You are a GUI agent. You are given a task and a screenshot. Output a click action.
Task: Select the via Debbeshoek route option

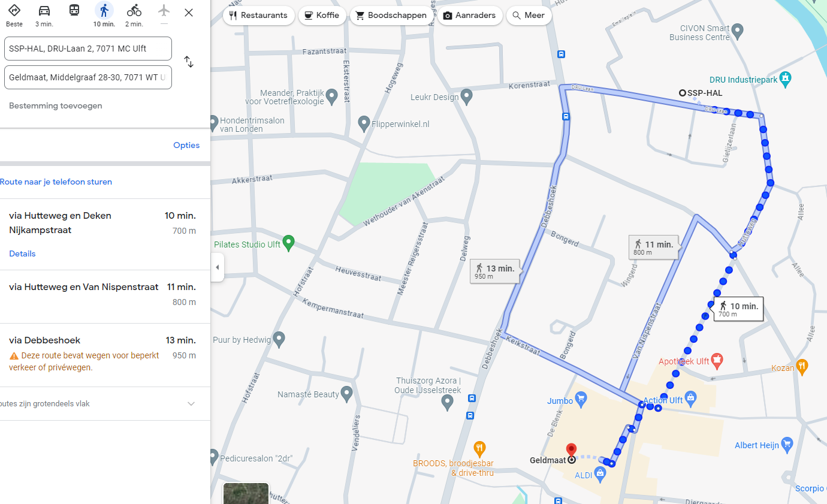(105, 355)
